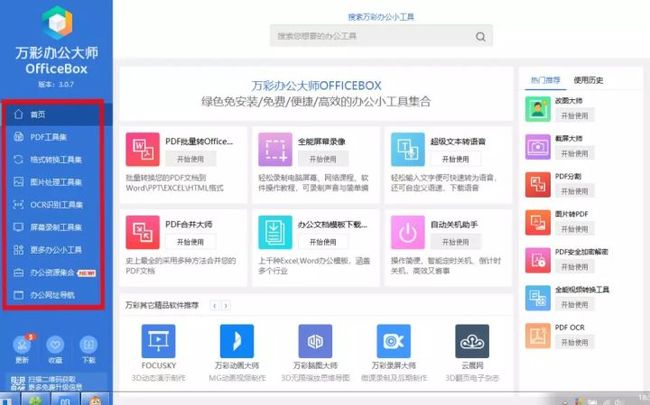Click the 自动关机助手 power icon

tap(408, 232)
